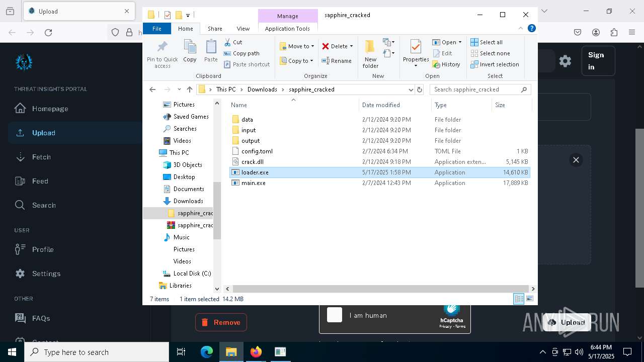Open the Application Tools tab
Viewport: 644px width, 362px height.
click(287, 29)
